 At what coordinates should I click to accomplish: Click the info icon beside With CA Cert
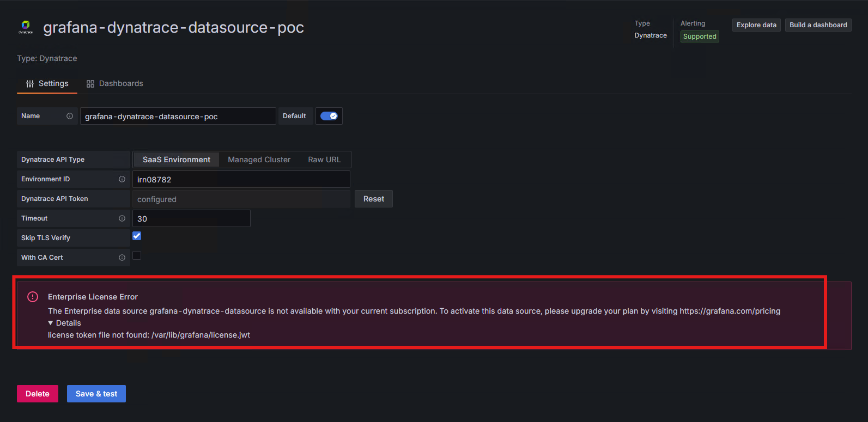[122, 258]
